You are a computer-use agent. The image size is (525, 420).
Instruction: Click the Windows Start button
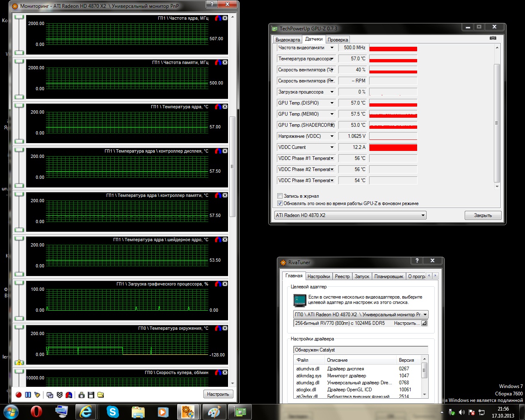pos(10,411)
